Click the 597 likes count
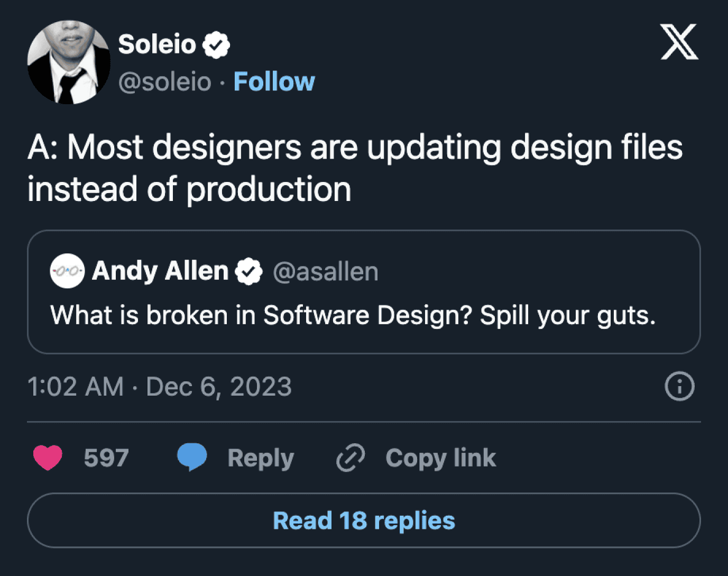 pos(106,458)
